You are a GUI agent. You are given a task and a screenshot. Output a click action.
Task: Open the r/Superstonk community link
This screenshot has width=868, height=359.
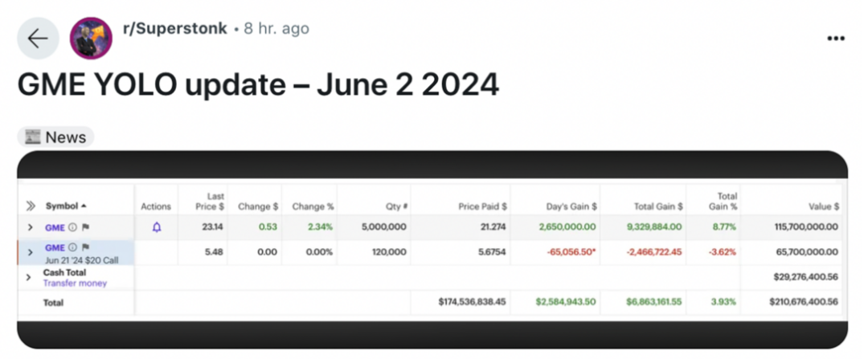pos(174,29)
